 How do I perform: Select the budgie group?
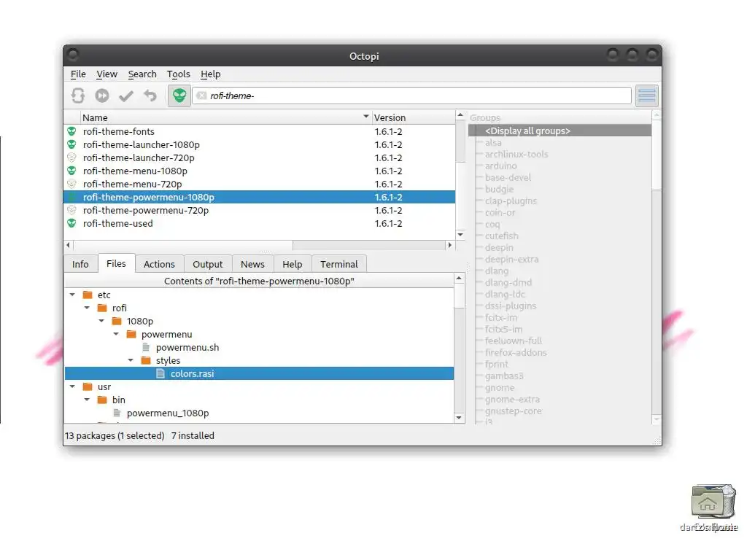[499, 190]
